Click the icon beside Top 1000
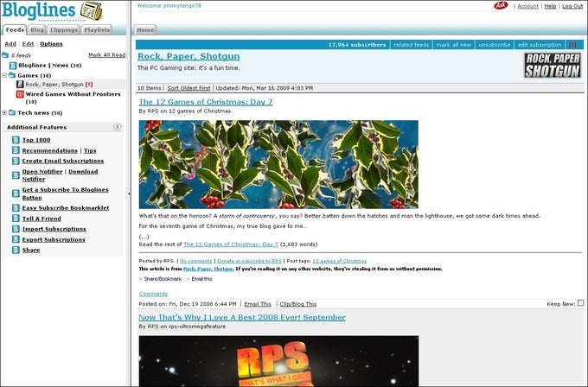Screen dimensions: 588x387 [x=16, y=140]
